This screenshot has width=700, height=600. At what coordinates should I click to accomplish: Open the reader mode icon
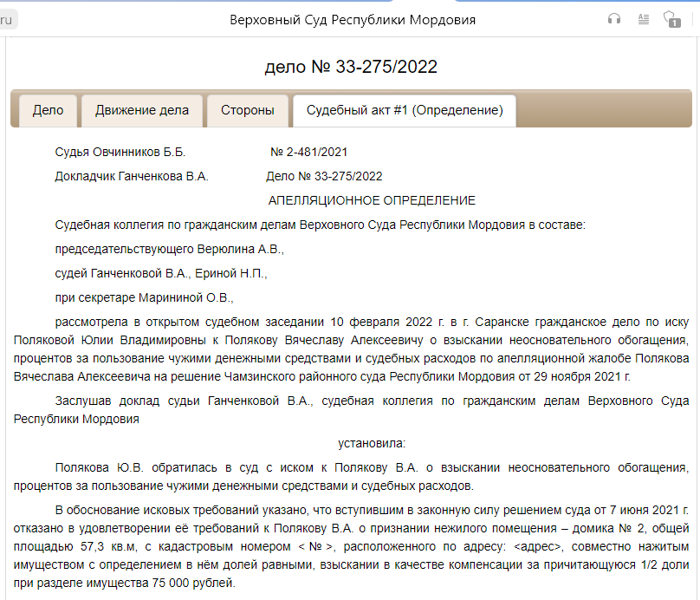[644, 19]
